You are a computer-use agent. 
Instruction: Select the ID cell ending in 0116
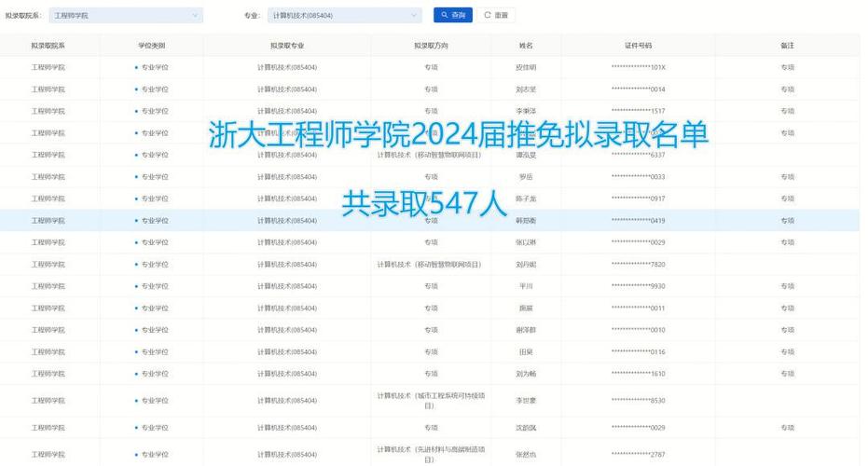[639, 352]
